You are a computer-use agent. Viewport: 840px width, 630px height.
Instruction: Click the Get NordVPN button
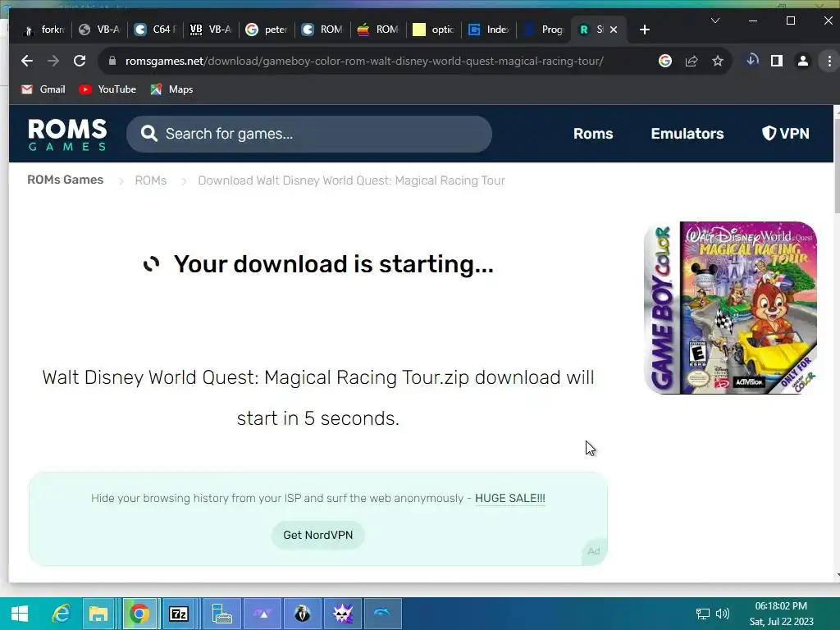(317, 535)
